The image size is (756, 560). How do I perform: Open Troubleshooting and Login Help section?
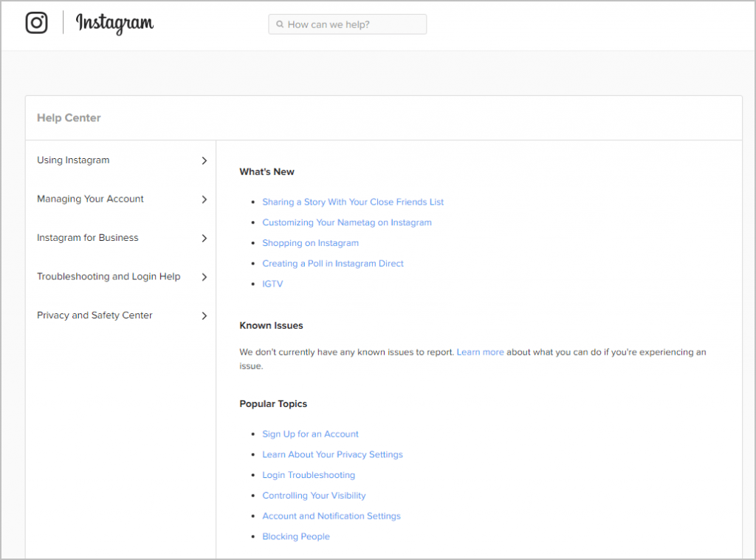[109, 276]
